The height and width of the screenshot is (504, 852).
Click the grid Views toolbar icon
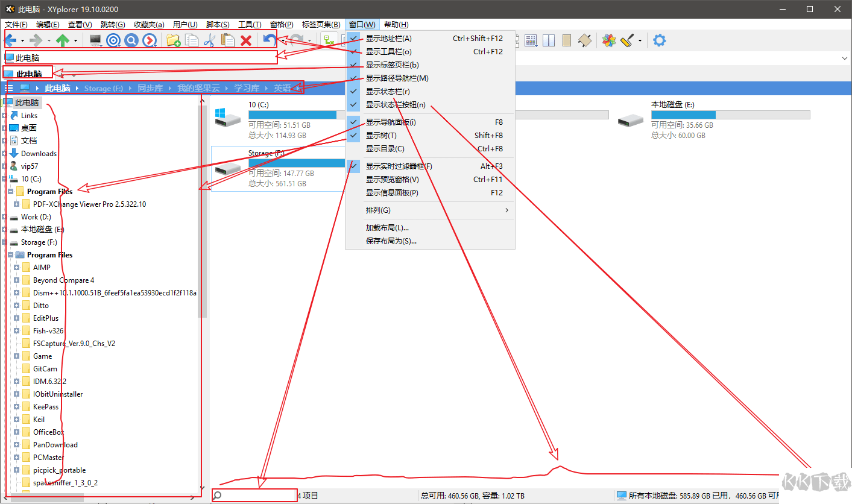(x=531, y=40)
